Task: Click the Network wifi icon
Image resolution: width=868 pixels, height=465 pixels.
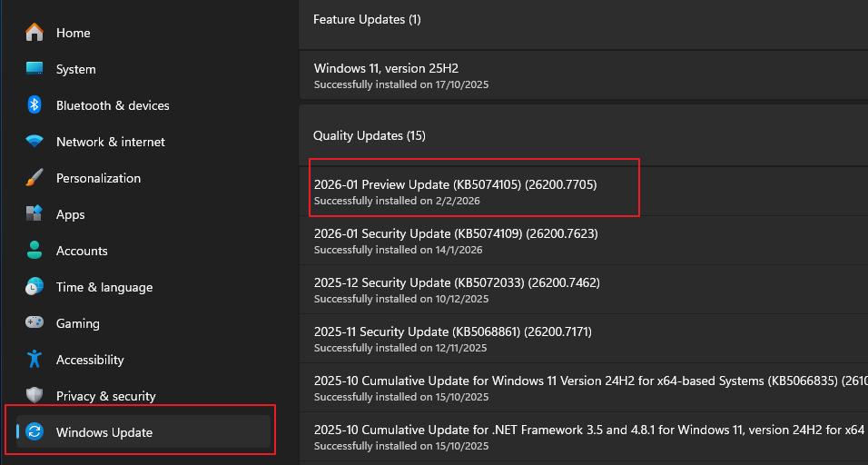Action: tap(35, 142)
